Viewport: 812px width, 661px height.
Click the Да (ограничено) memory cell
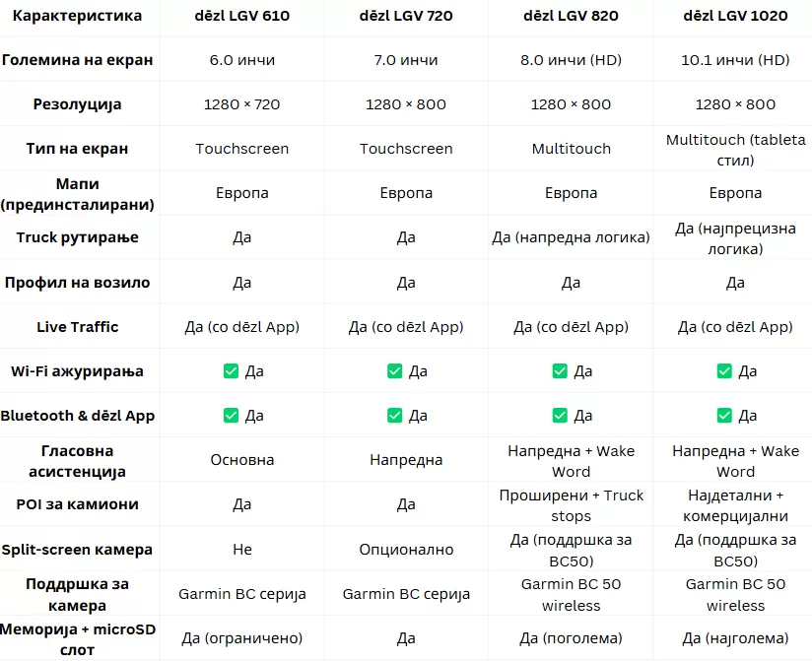pos(241,638)
